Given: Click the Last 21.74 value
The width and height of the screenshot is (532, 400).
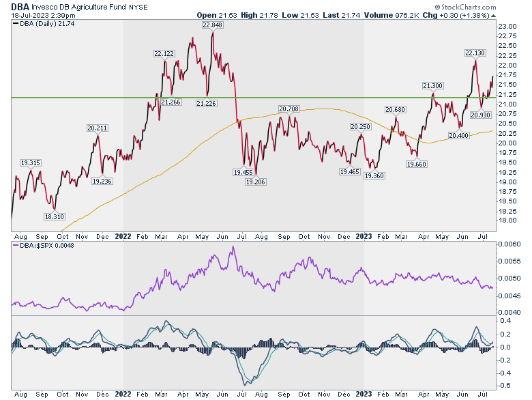Looking at the screenshot, I should tap(341, 15).
